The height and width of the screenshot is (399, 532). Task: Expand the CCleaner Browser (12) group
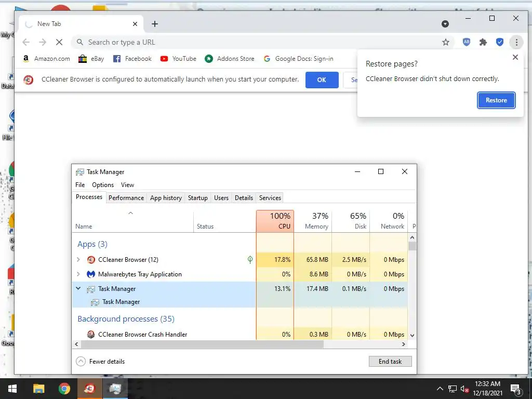point(78,260)
